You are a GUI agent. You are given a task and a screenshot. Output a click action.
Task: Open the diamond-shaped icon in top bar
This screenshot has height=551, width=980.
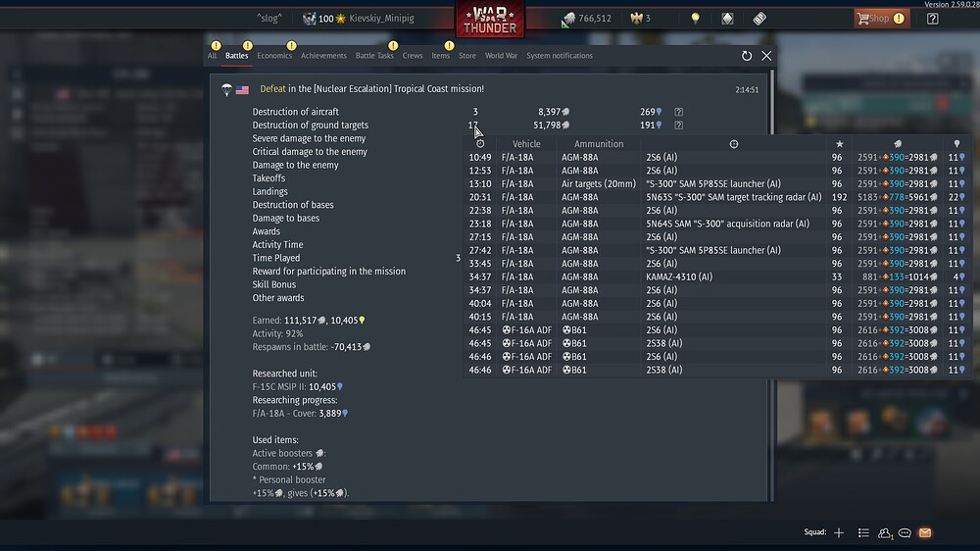[x=727, y=18]
